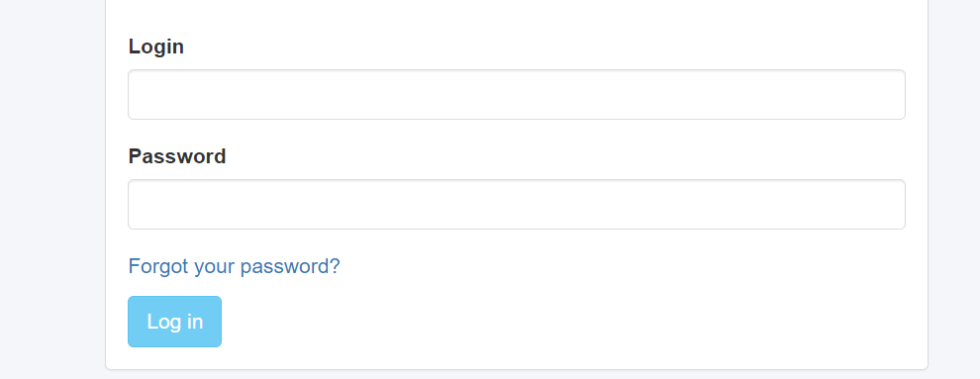Submit the form with Log in
The height and width of the screenshot is (379, 980).
174,322
